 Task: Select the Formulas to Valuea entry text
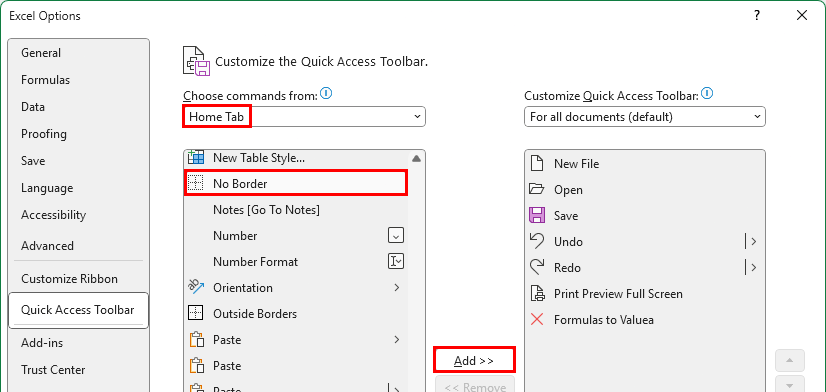(604, 319)
